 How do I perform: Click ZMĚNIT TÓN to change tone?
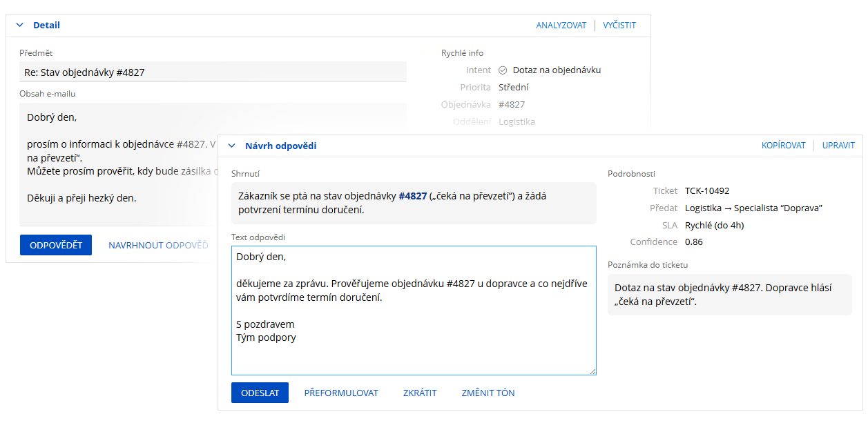(x=488, y=393)
